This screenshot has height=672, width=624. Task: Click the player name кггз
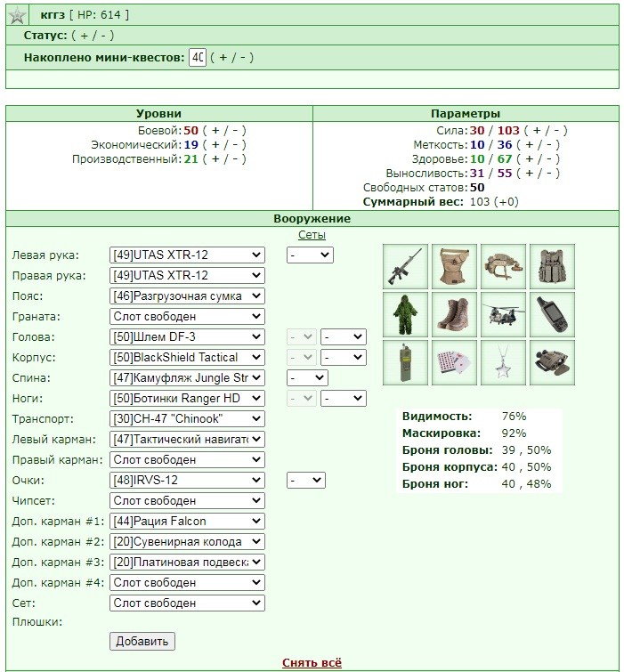(53, 15)
